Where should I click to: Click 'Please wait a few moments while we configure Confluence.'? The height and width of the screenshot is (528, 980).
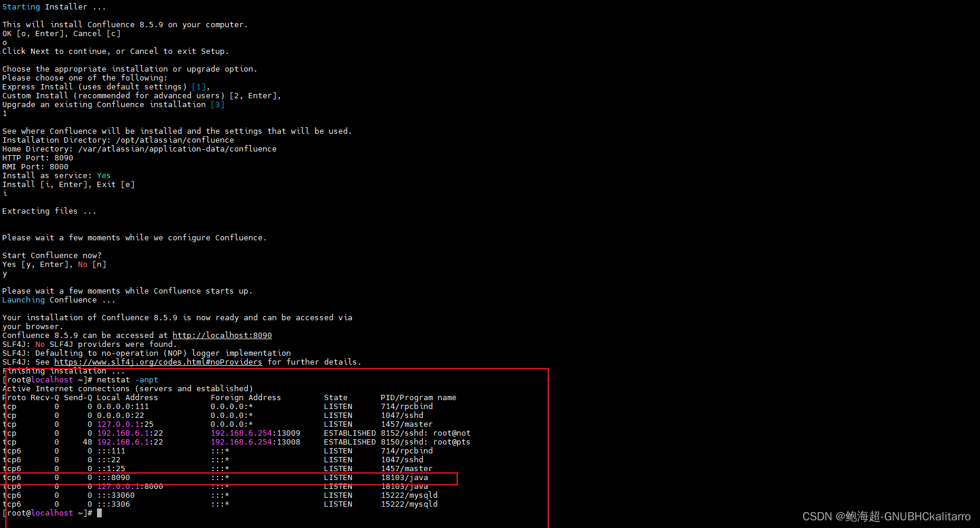(x=135, y=237)
